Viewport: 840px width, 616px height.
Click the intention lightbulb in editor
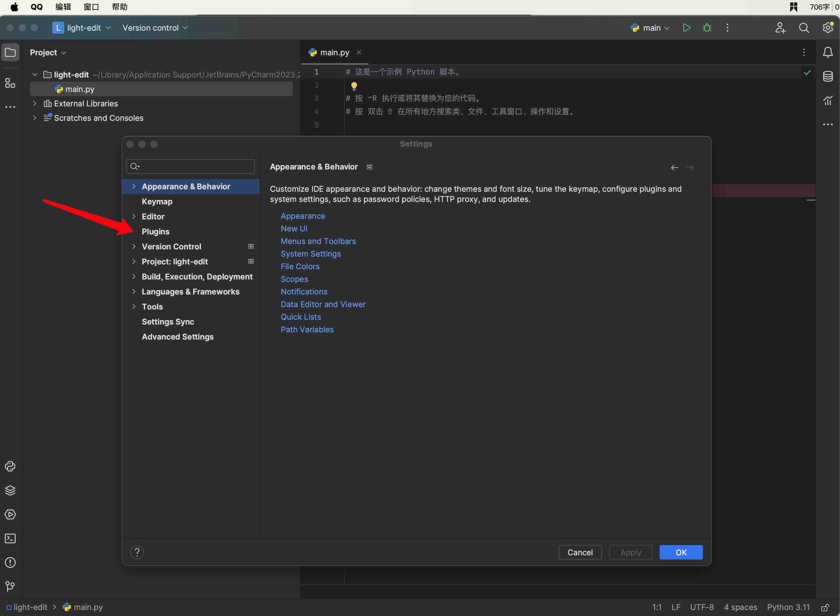point(354,86)
